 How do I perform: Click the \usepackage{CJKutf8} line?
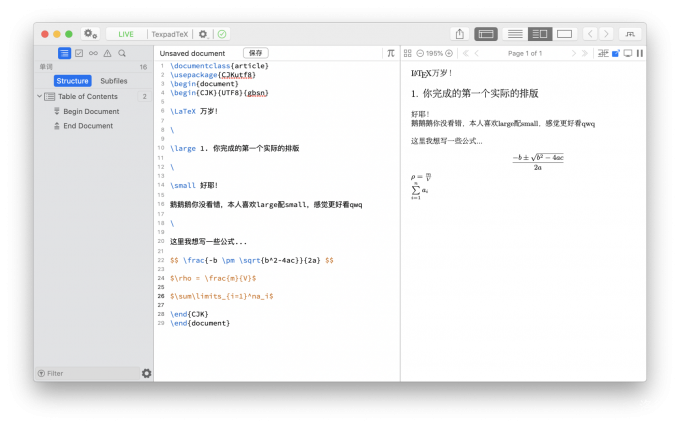click(213, 75)
